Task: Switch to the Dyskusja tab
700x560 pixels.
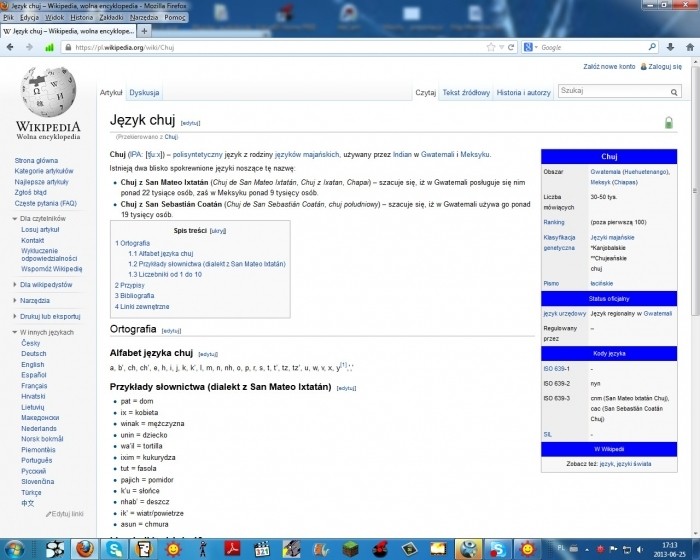Action: point(144,92)
